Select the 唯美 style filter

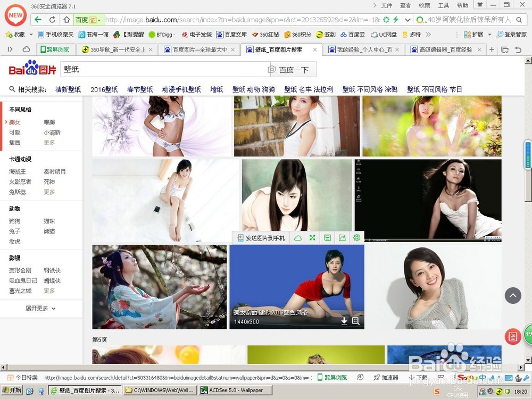49,122
